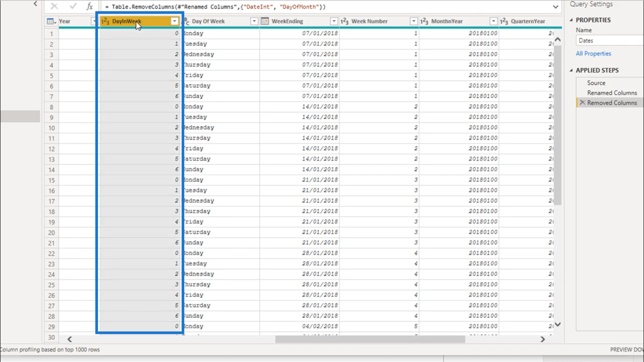Select the Day Of Week column header
The width and height of the screenshot is (644, 362).
pyautogui.click(x=208, y=21)
